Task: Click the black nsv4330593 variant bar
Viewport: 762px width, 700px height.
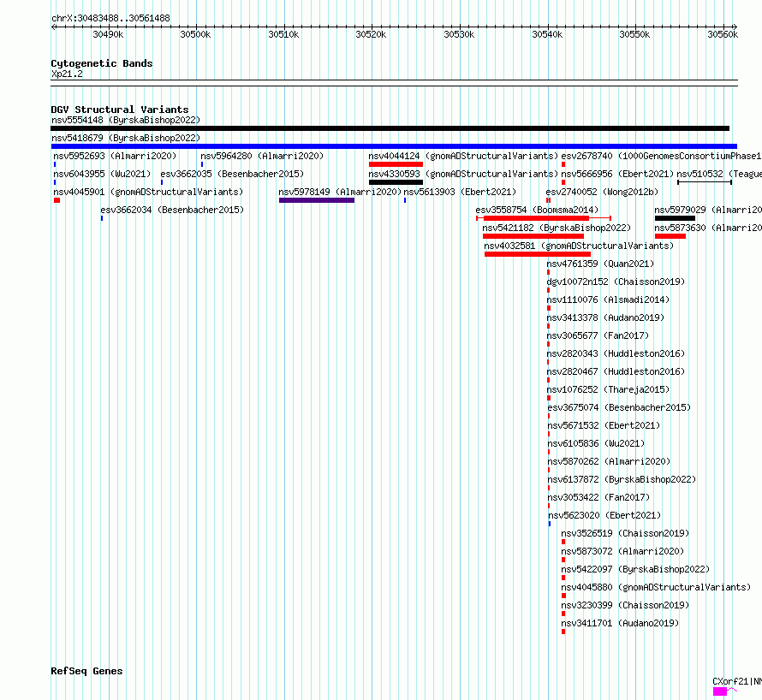Action: 396,182
